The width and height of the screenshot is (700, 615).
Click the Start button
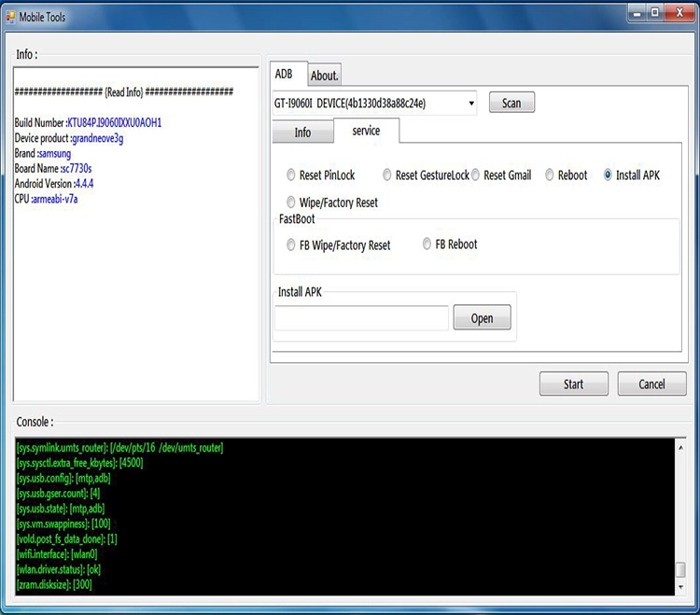(x=574, y=384)
